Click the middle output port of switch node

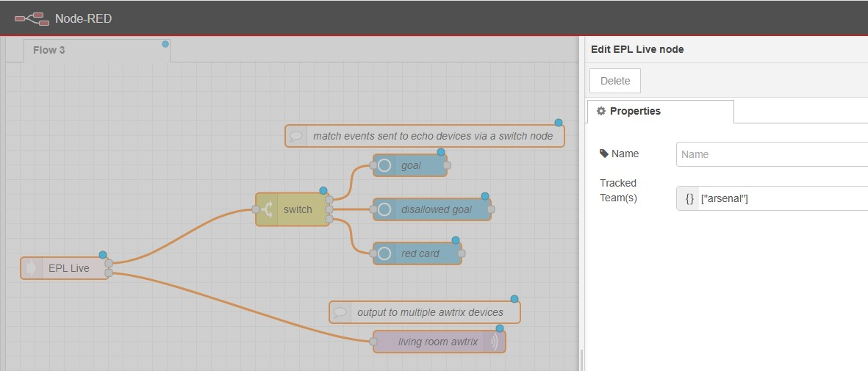click(329, 209)
